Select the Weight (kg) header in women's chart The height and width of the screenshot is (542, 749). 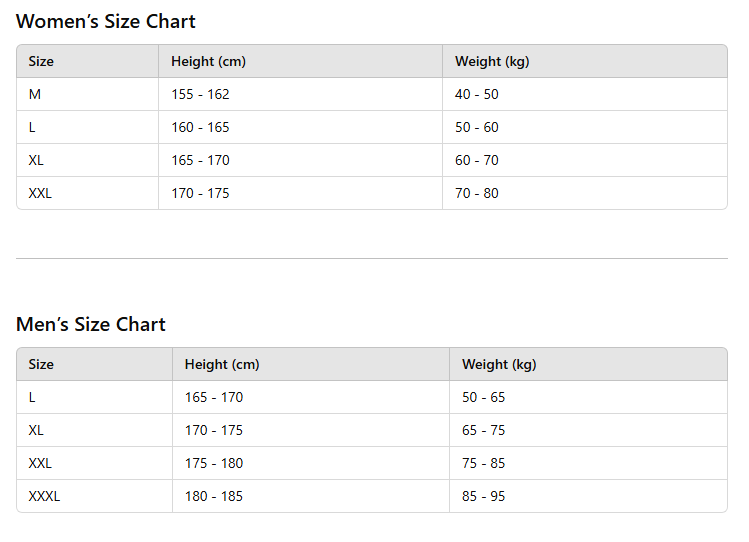tap(492, 61)
